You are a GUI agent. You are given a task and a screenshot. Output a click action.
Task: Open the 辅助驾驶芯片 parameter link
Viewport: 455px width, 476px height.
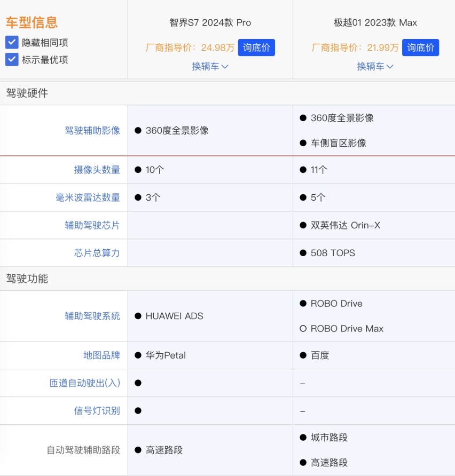coord(92,225)
